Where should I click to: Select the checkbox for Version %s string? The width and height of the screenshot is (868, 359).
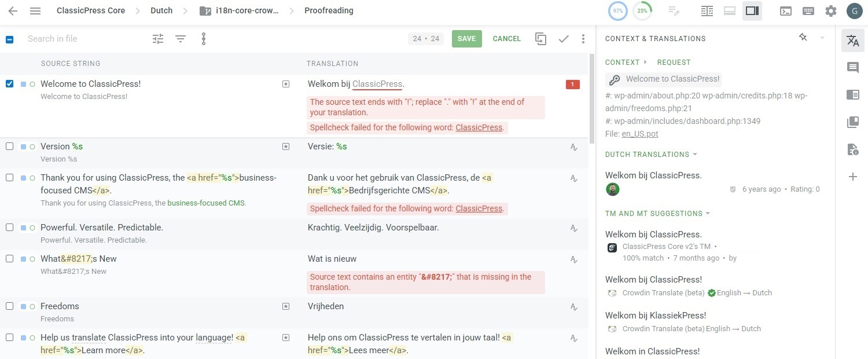[9, 146]
